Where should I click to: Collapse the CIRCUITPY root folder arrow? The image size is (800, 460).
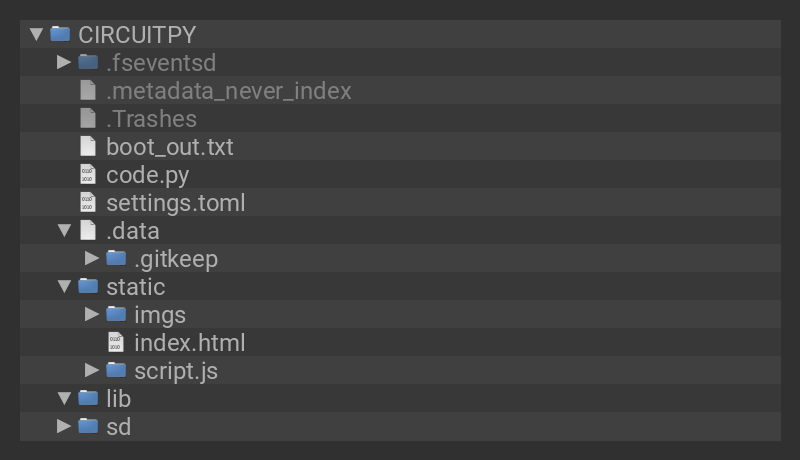click(x=37, y=35)
